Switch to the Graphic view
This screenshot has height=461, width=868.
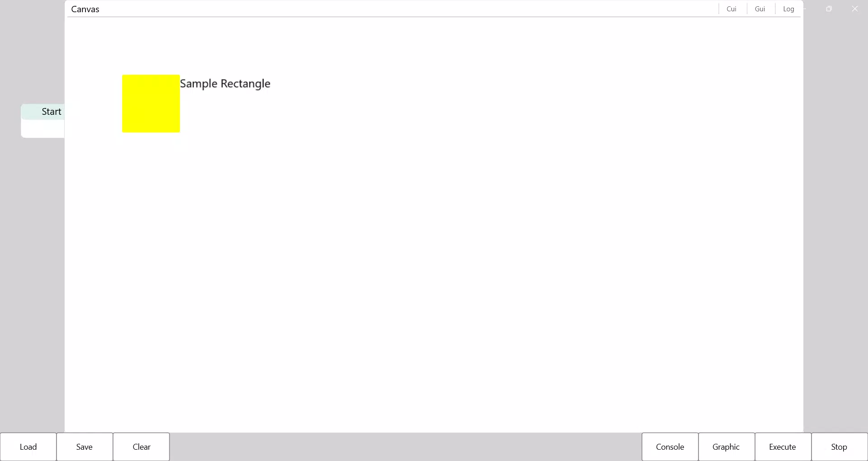click(726, 447)
